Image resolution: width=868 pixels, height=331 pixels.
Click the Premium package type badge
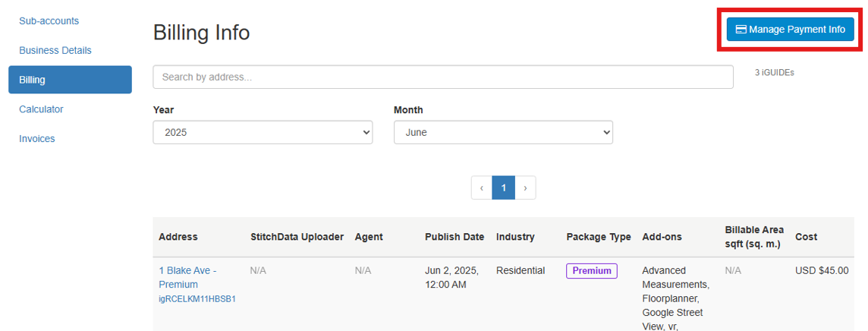(x=591, y=271)
